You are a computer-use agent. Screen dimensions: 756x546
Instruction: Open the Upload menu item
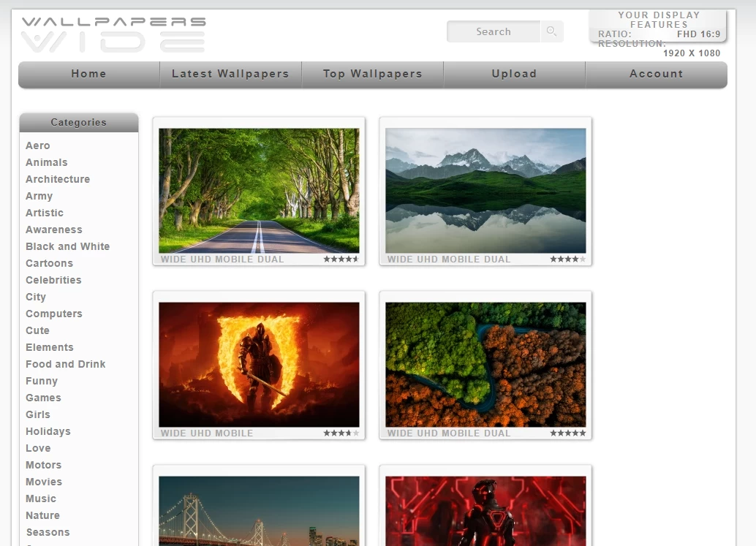pyautogui.click(x=514, y=74)
